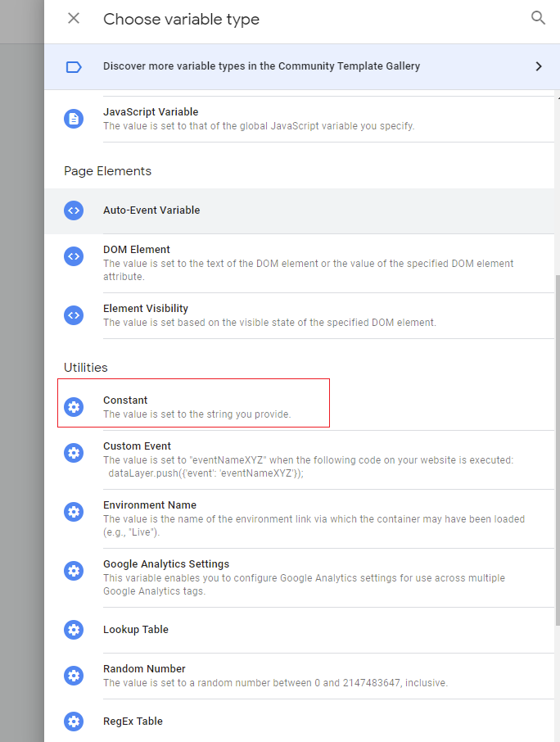Select the Element Visibility title text
The width and height of the screenshot is (560, 742).
click(x=146, y=309)
